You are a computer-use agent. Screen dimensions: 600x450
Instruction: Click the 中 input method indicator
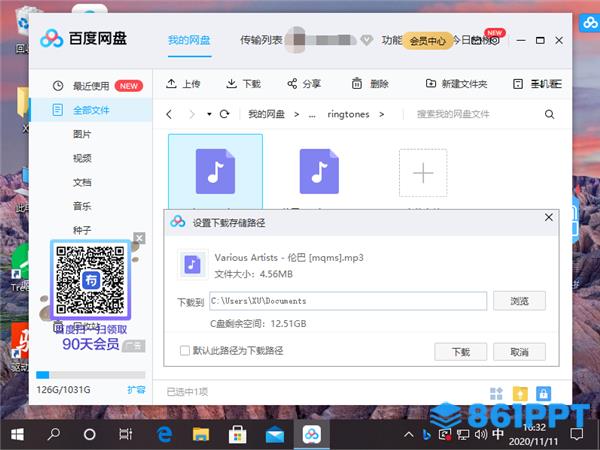(x=497, y=434)
